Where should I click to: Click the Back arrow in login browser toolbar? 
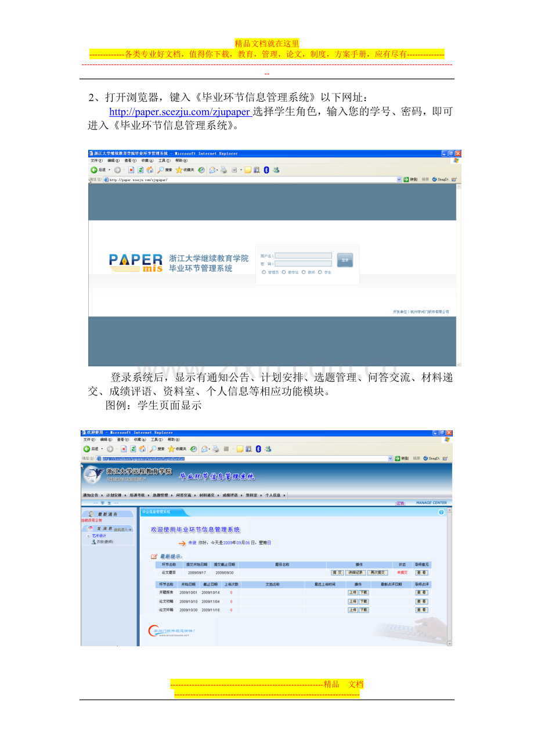pos(94,170)
